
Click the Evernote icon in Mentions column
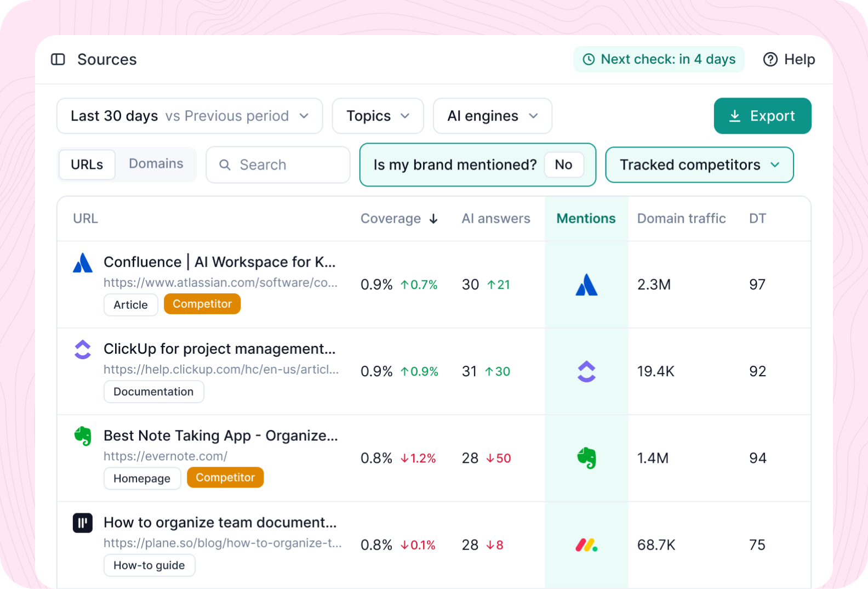(x=586, y=458)
